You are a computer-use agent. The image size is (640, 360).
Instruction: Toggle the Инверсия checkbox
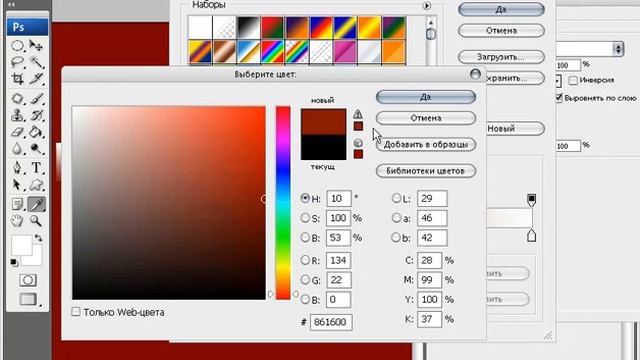click(573, 80)
